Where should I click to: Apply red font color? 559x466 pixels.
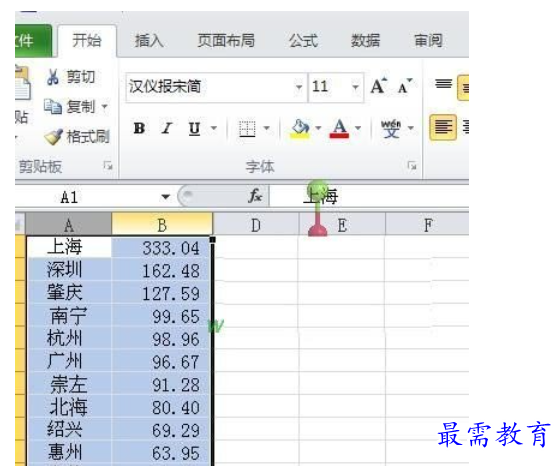coord(339,128)
